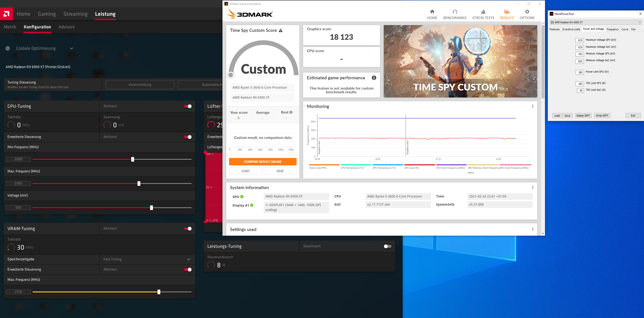Go to STRESS TESTS icon
The image size is (644, 318).
coord(483,12)
